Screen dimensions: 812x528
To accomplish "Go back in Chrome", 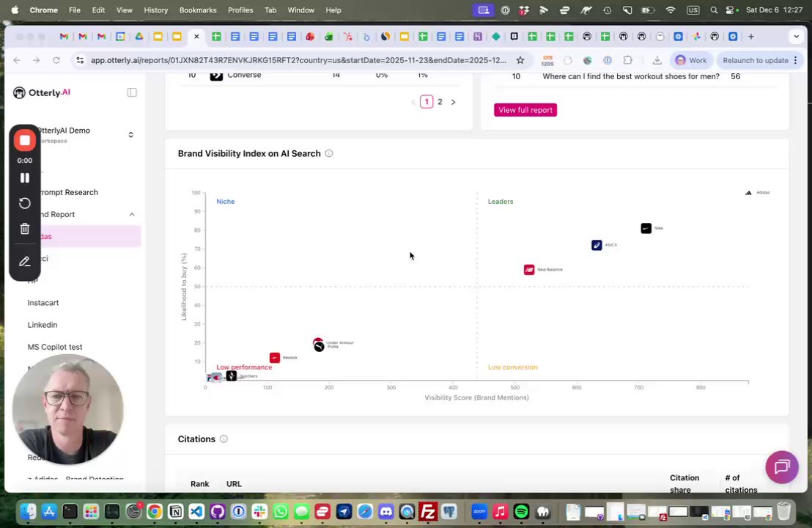I will (x=17, y=60).
